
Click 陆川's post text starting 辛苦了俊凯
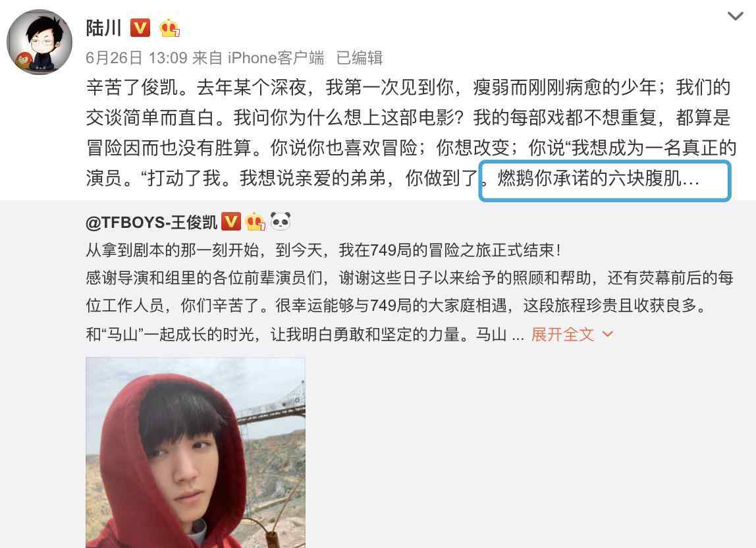click(x=411, y=132)
